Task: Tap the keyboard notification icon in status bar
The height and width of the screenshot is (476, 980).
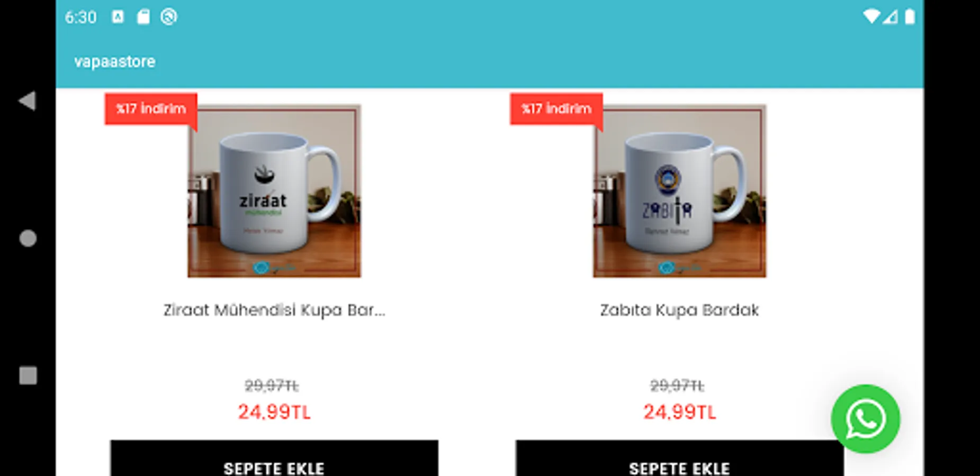Action: coord(118,17)
